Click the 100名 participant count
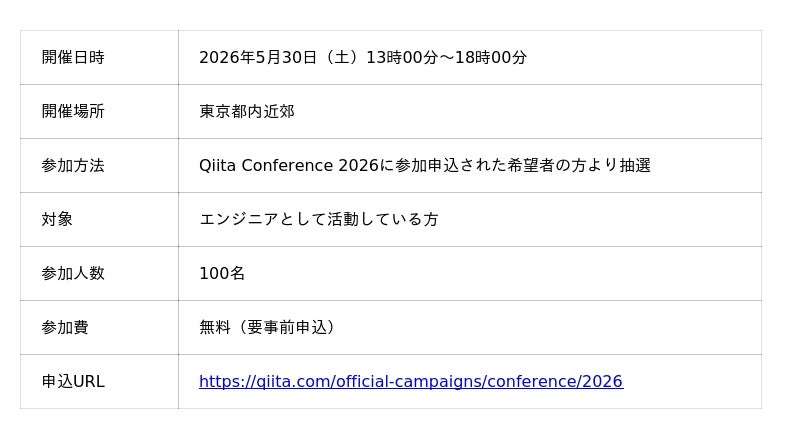800x439 pixels. tap(222, 273)
